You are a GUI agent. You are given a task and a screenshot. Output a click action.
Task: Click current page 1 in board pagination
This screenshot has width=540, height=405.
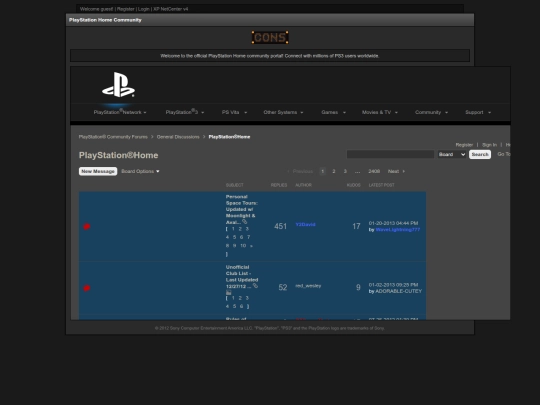click(x=323, y=171)
